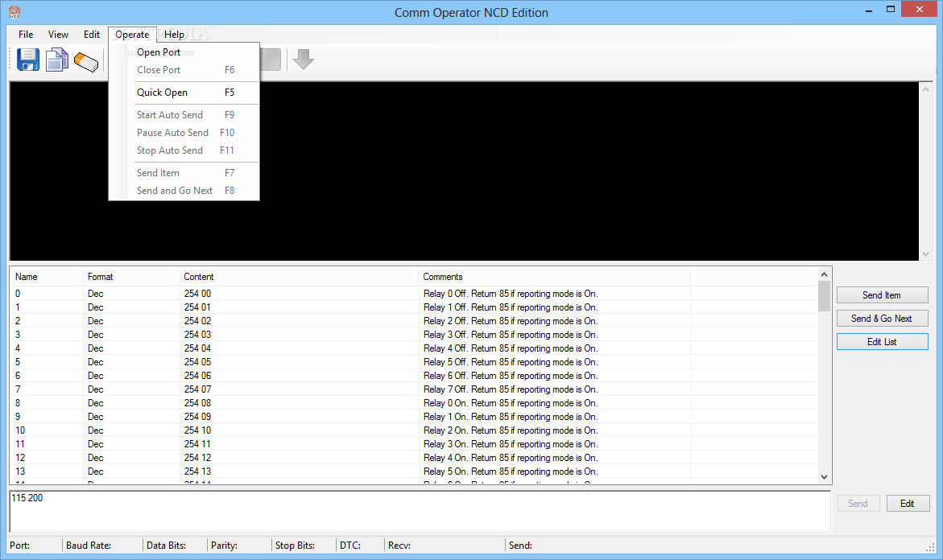Click the Recv: status bar entry
943x560 pixels.
point(399,546)
